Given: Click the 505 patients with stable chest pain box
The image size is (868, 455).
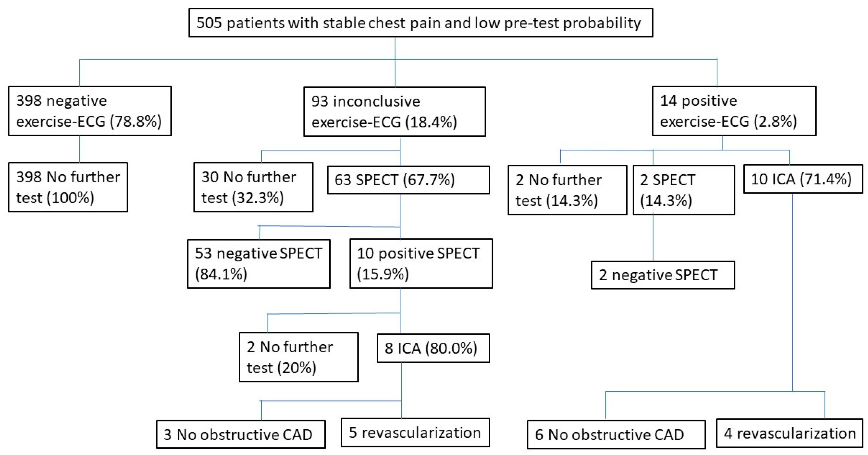Looking at the screenshot, I should 421,23.
